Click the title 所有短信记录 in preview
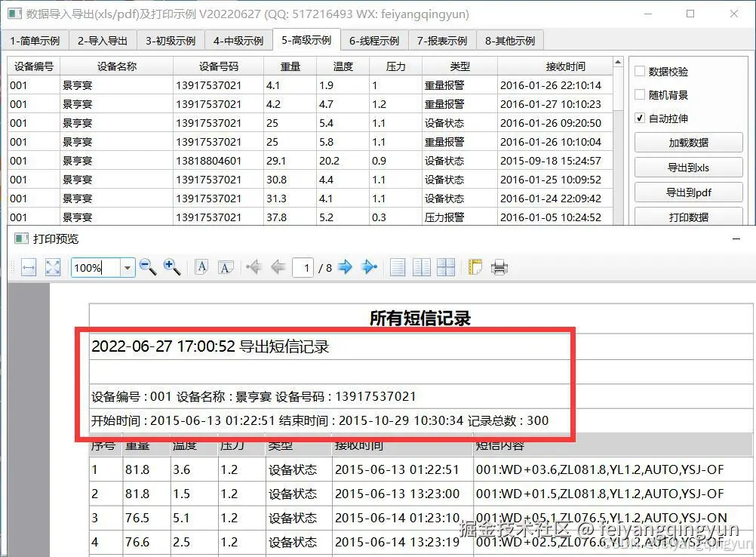This screenshot has width=756, height=557. pyautogui.click(x=420, y=318)
